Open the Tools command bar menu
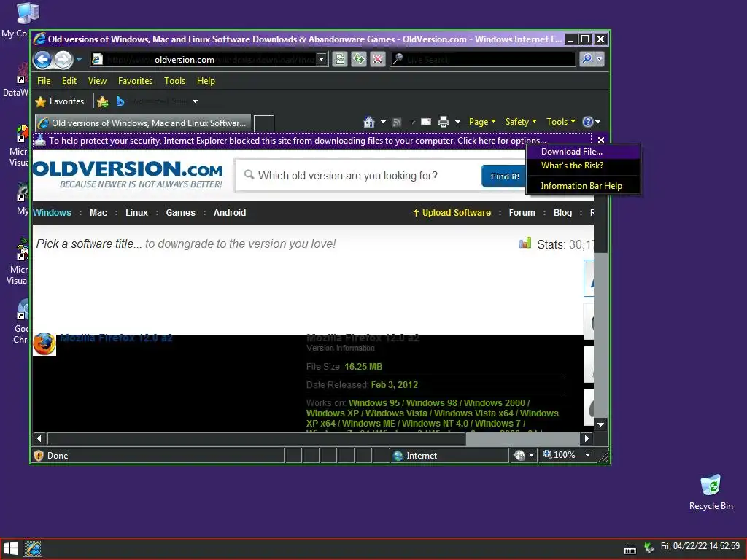The image size is (747, 560). click(x=561, y=122)
